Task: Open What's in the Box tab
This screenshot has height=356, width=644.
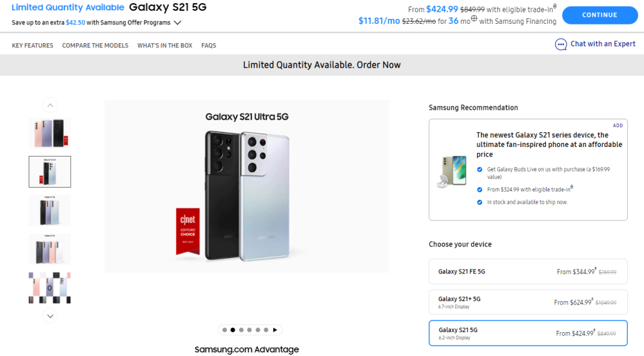Action: click(164, 46)
